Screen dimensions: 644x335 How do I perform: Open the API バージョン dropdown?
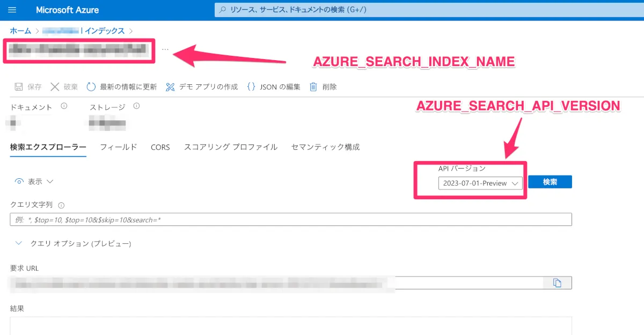click(480, 183)
